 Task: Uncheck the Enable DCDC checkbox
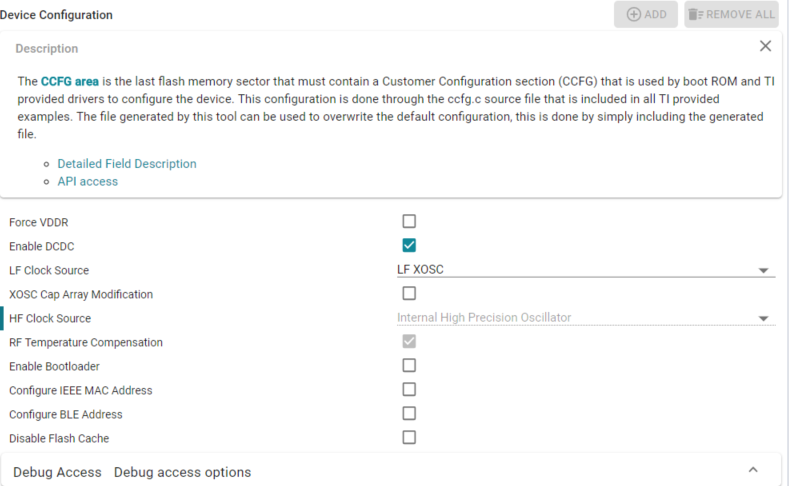(x=409, y=245)
